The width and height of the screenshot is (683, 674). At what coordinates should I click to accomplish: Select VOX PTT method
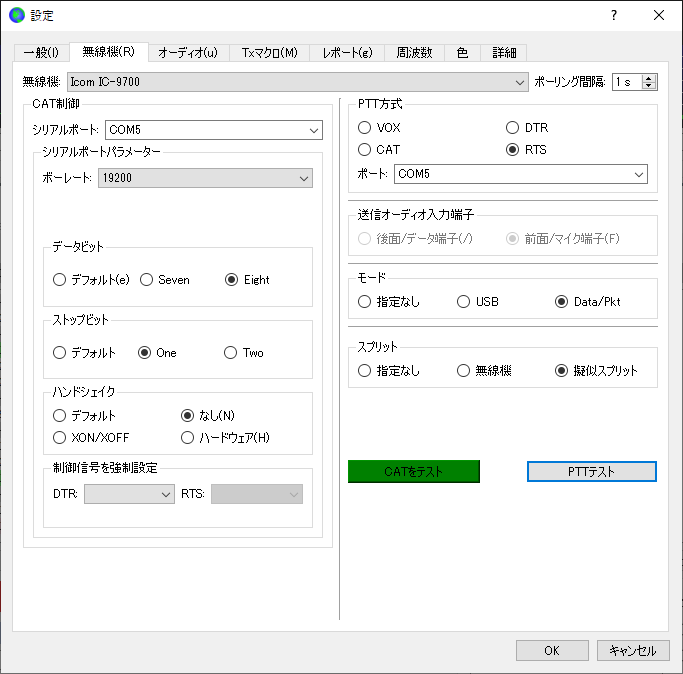[x=379, y=128]
